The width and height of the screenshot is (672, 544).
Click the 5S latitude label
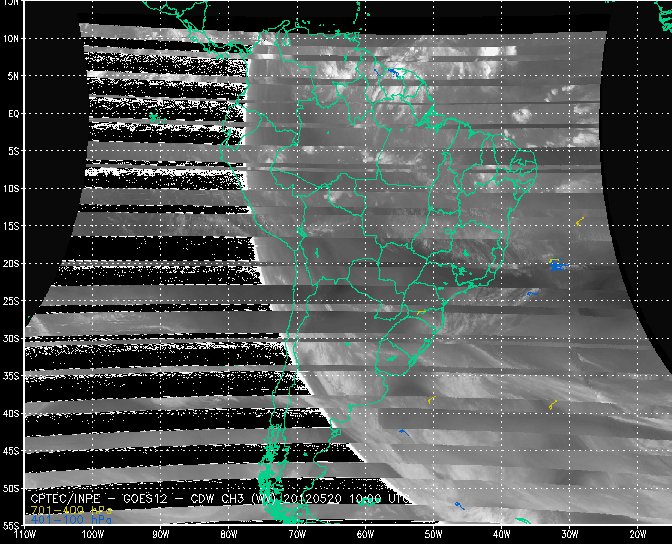tap(13, 151)
